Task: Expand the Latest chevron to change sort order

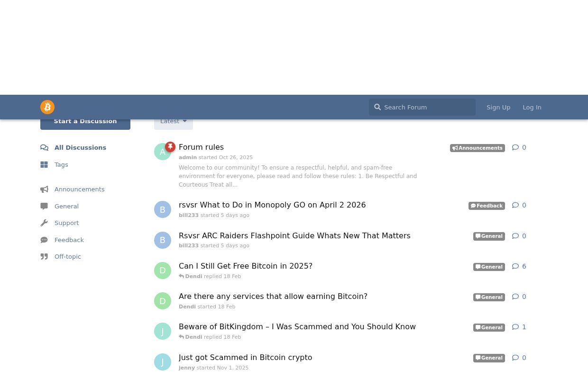Action: pyautogui.click(x=184, y=121)
